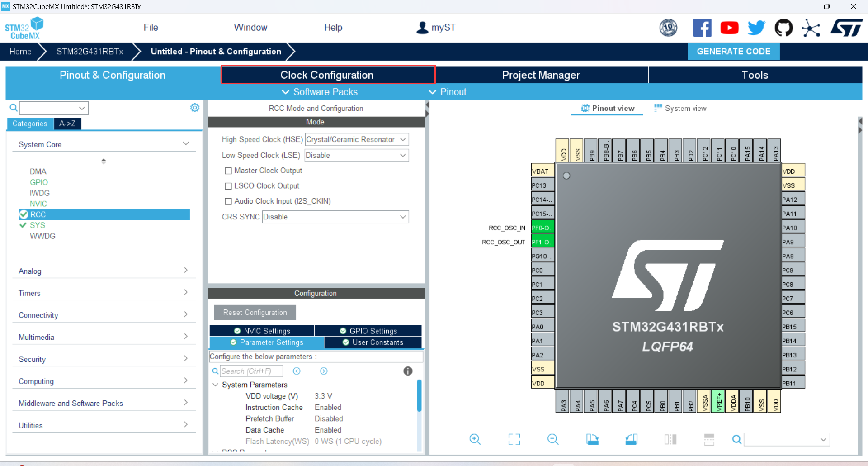
Task: Open the GitHub link icon
Action: [x=783, y=28]
